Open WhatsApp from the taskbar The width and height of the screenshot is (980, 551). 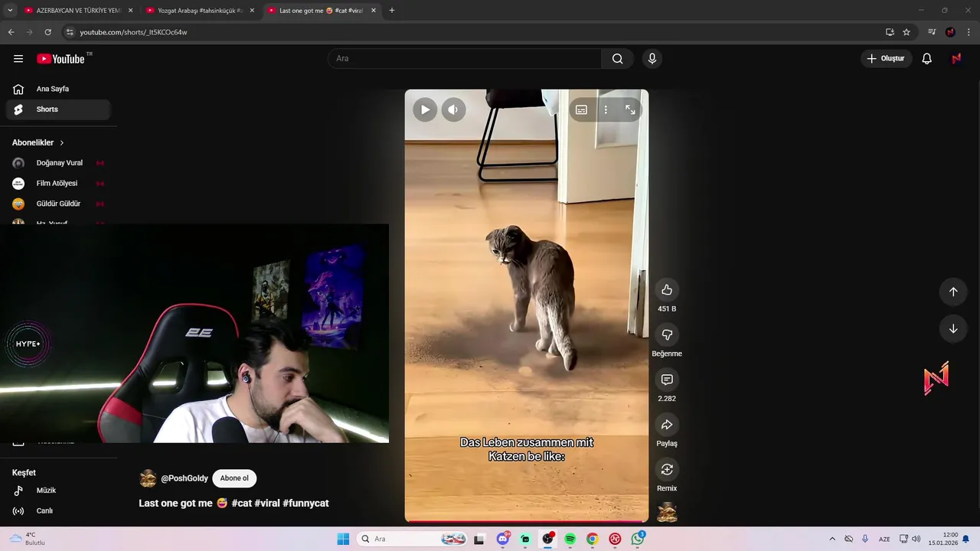[637, 539]
